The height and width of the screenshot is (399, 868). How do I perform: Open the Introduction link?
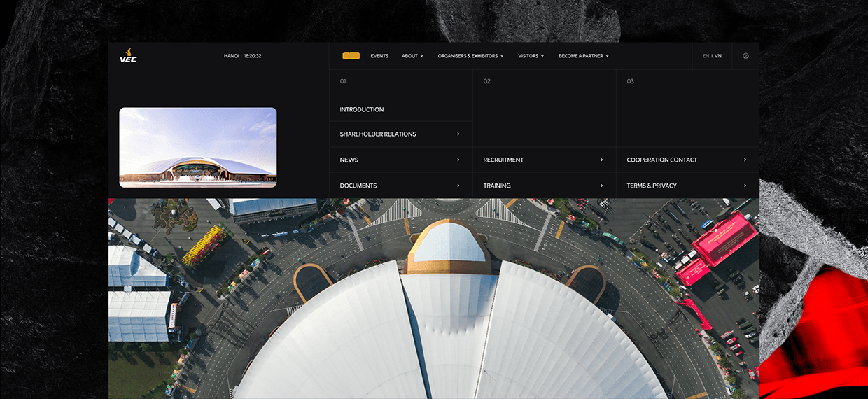362,109
